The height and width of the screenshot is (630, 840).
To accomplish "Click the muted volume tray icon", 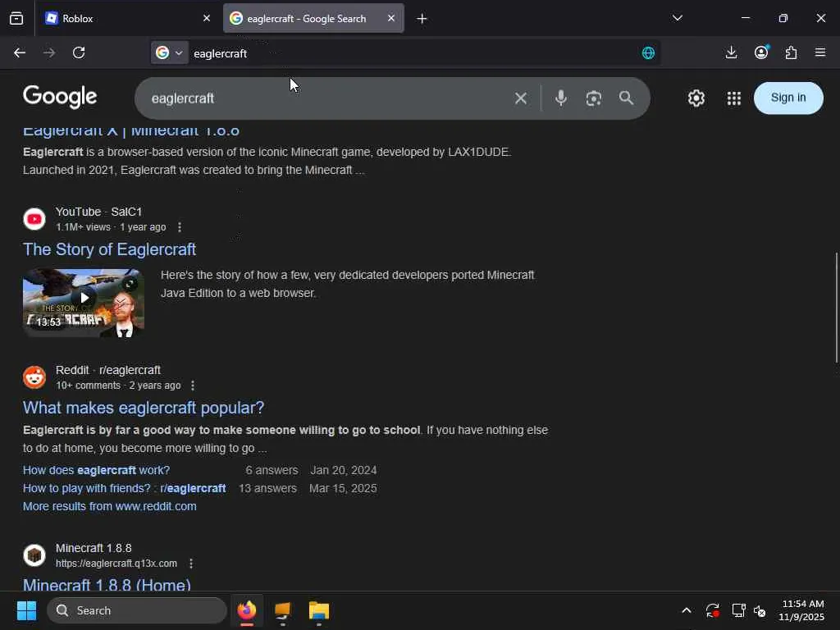I will [x=760, y=610].
